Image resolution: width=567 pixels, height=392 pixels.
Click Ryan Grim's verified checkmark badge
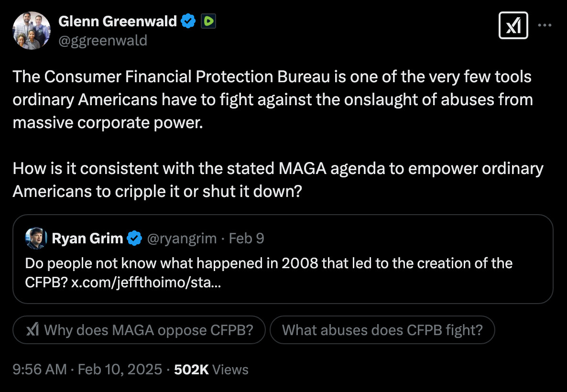pyautogui.click(x=134, y=238)
